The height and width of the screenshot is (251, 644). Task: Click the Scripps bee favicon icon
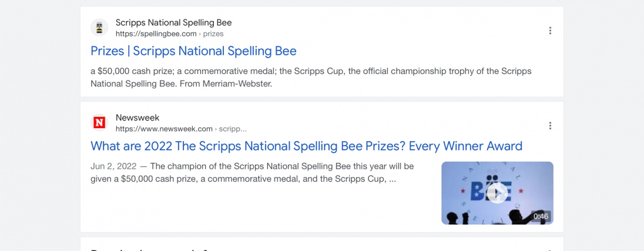tap(99, 28)
